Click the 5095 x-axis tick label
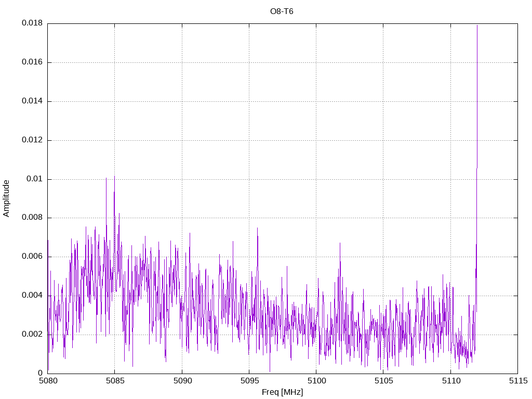 pos(249,381)
